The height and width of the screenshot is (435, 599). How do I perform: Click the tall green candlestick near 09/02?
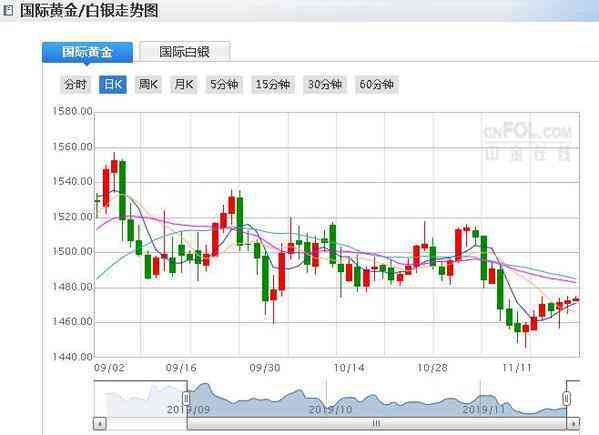click(x=122, y=190)
